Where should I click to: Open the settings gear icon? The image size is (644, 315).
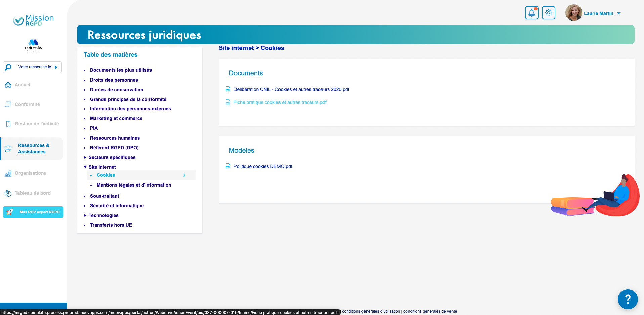(x=549, y=13)
